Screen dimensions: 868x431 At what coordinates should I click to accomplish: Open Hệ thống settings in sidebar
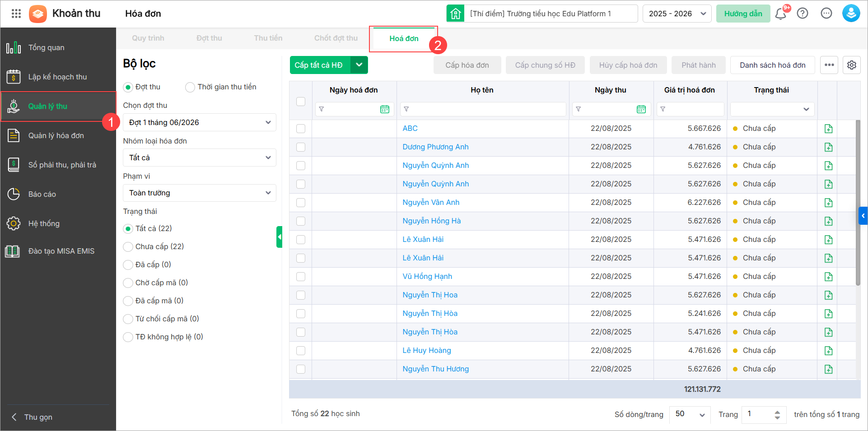[58, 223]
